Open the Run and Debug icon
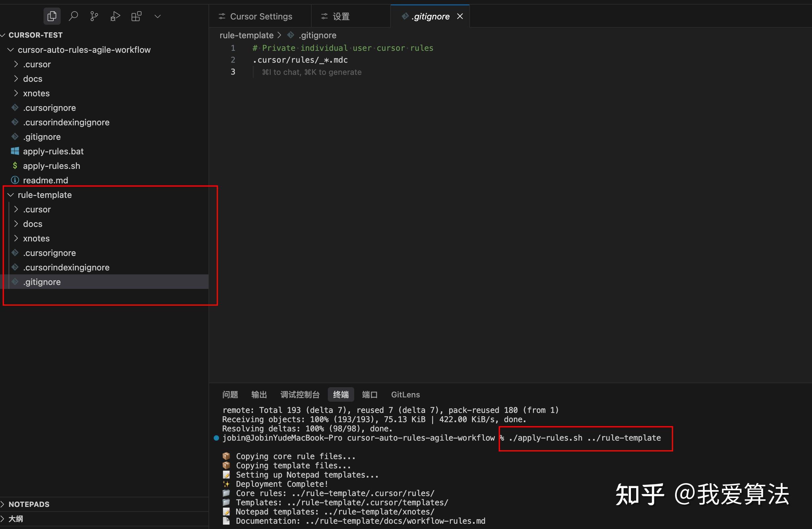812x529 pixels. pyautogui.click(x=115, y=16)
